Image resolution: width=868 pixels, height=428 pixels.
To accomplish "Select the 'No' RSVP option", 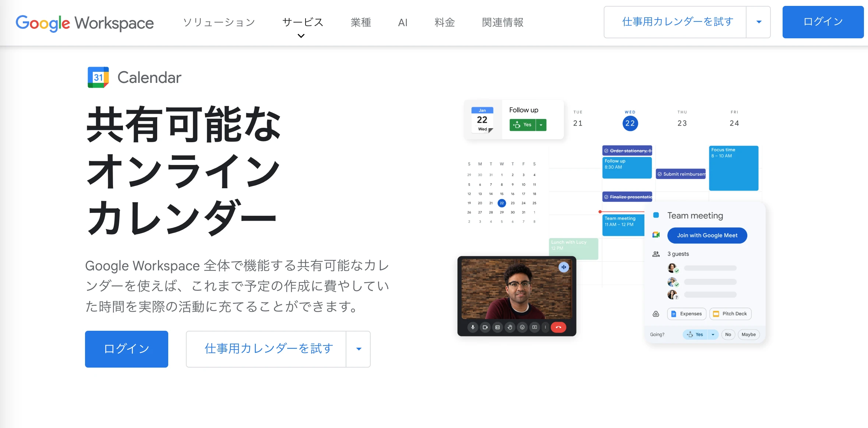I will (x=728, y=334).
